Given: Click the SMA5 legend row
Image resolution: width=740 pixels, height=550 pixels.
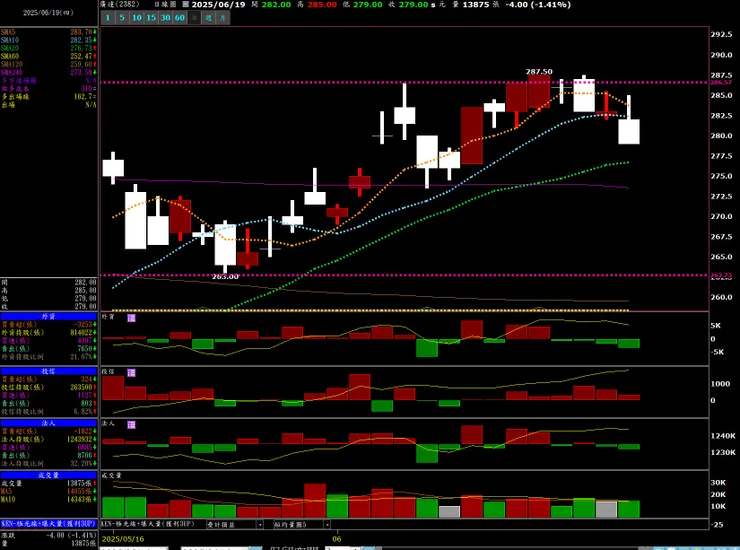Looking at the screenshot, I should click(x=49, y=32).
